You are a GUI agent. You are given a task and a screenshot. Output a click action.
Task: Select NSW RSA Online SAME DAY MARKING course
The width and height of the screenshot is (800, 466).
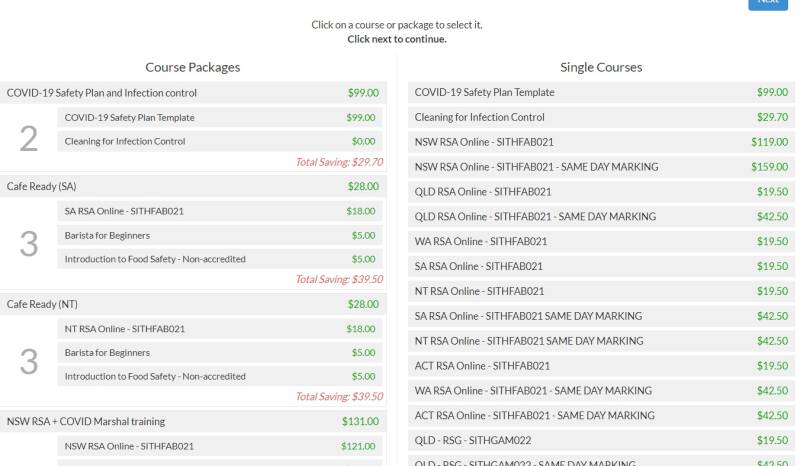coord(600,167)
